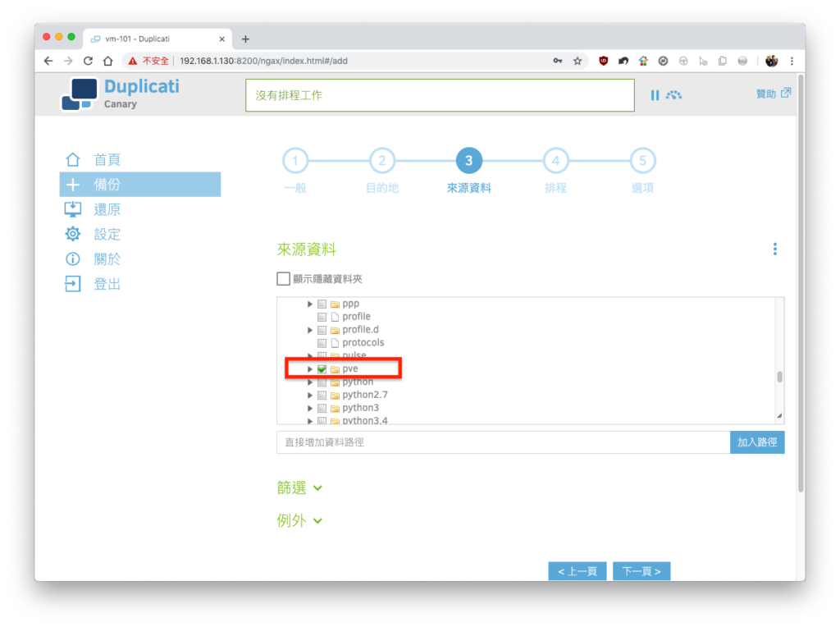Viewport: 840px width, 627px height.
Task: Click the logout icon beside 登出
Action: click(x=73, y=284)
